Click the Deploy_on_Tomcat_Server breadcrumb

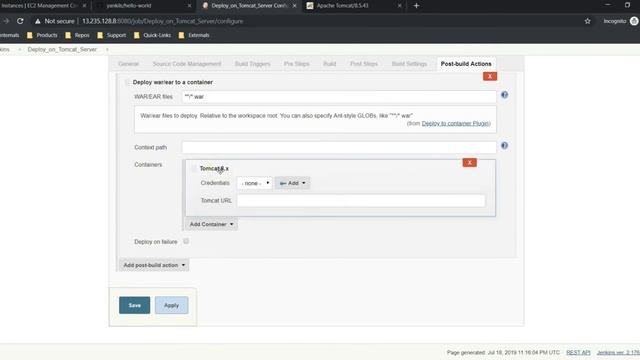pos(62,49)
